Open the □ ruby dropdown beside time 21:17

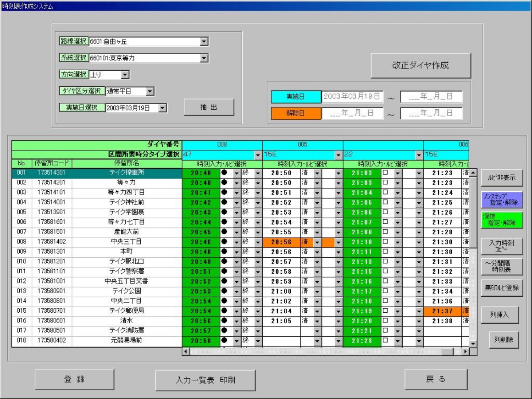tap(397, 291)
